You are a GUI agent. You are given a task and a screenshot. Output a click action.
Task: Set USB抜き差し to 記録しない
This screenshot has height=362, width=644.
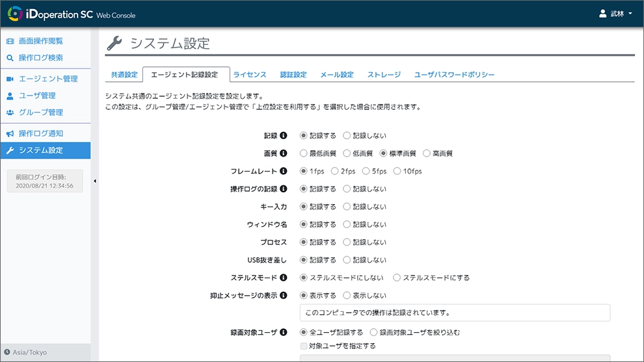click(x=347, y=260)
